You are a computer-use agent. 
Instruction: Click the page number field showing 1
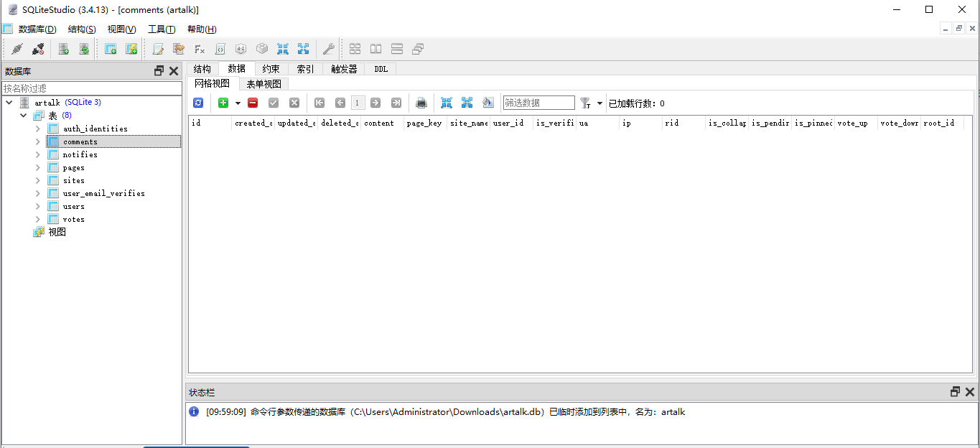pos(358,103)
